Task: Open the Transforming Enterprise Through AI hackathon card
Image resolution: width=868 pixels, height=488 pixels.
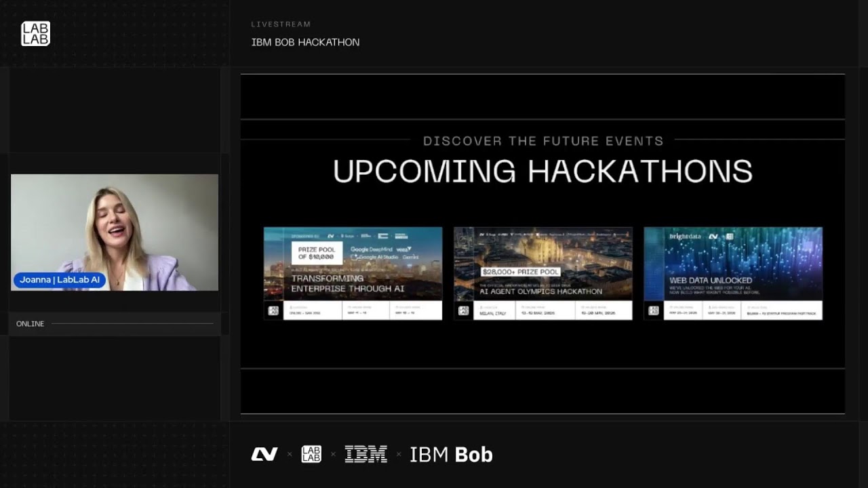Action: pyautogui.click(x=353, y=273)
